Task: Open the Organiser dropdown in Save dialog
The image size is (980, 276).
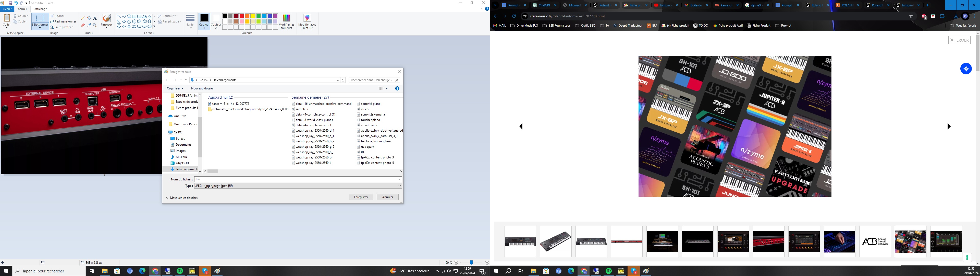Action: coord(175,88)
